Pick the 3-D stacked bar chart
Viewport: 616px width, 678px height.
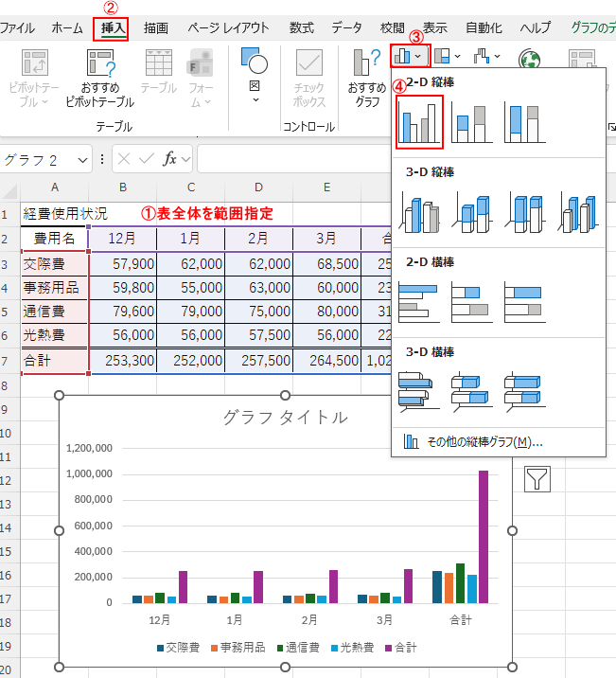pyautogui.click(x=472, y=389)
